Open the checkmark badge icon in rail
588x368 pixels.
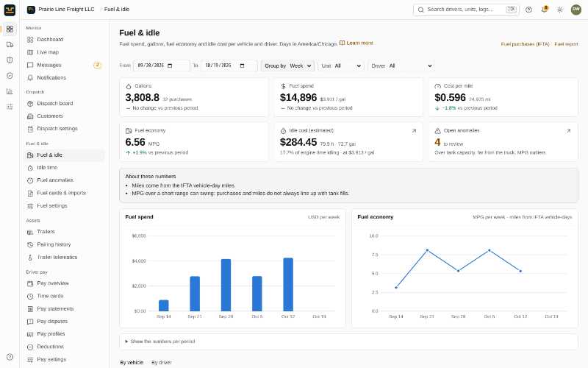tap(10, 76)
